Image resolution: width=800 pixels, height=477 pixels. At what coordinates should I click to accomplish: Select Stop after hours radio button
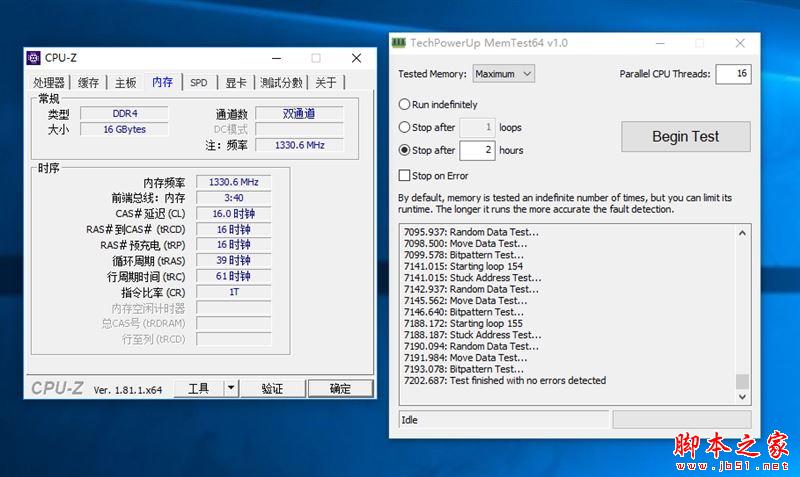[404, 150]
